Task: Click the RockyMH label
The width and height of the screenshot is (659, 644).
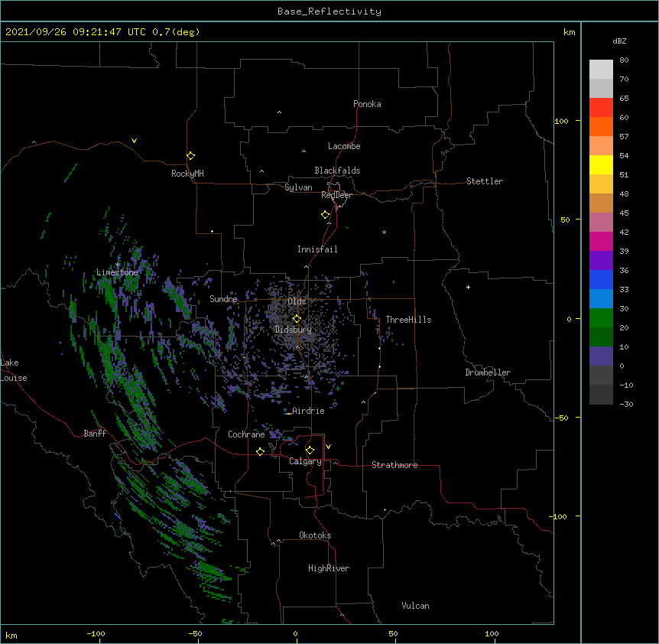Action: click(187, 174)
